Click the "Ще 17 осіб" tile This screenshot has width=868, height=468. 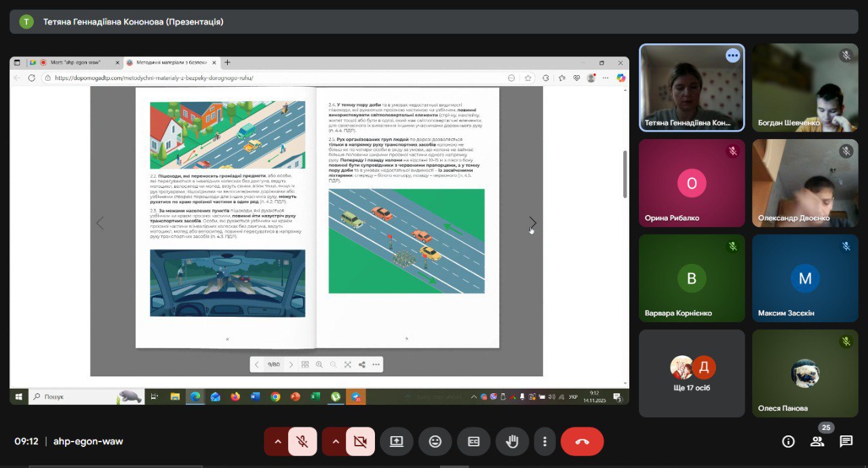[x=692, y=373]
